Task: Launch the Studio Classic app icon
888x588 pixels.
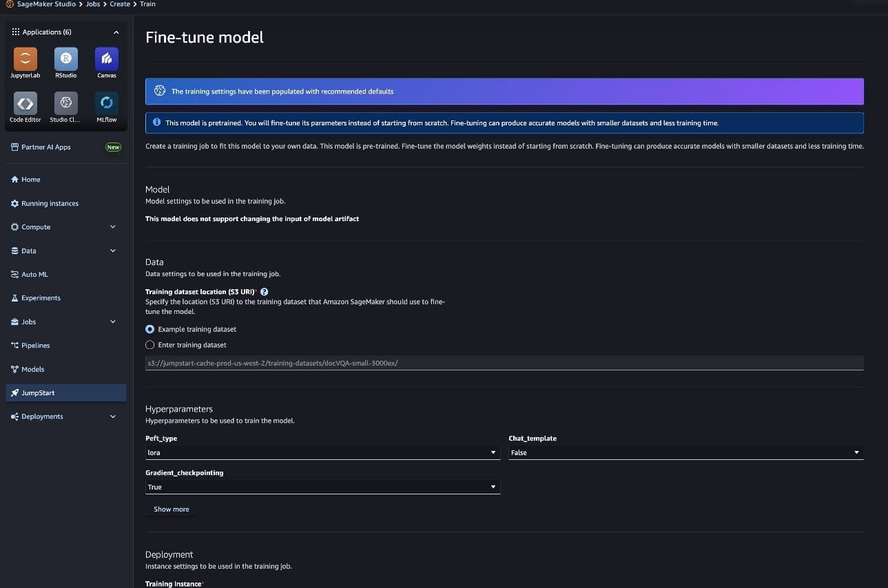Action: click(66, 103)
